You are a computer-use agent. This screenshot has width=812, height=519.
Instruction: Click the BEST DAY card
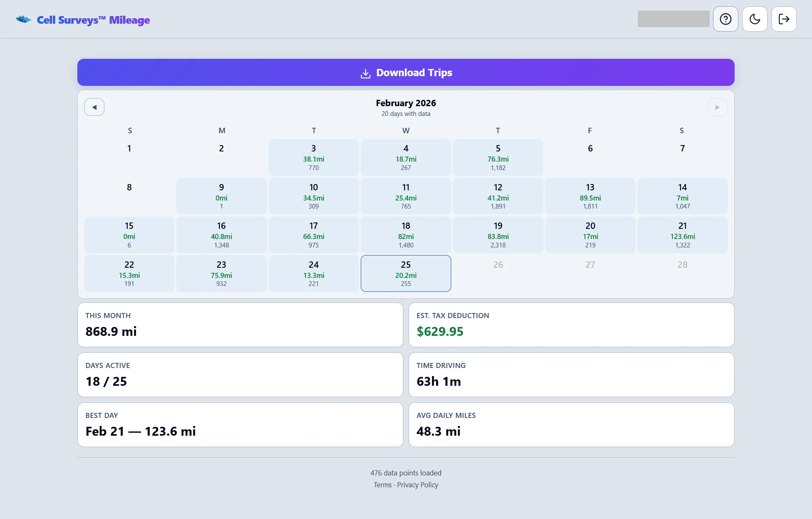point(240,424)
